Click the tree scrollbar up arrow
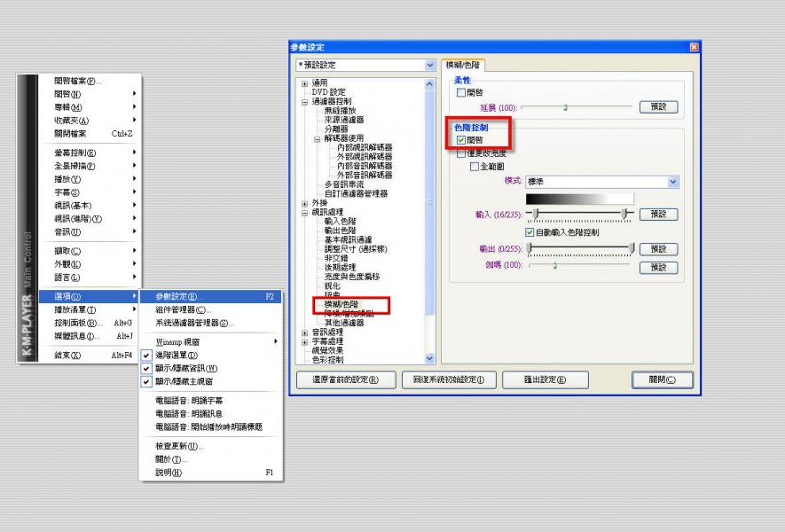The width and height of the screenshot is (785, 532). (x=429, y=84)
